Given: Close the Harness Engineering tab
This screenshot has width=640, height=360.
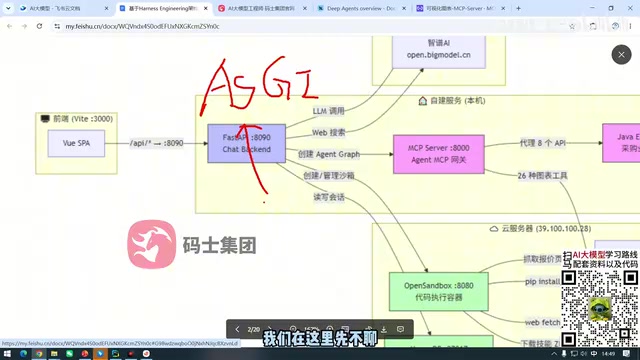Looking at the screenshot, I should [x=206, y=8].
